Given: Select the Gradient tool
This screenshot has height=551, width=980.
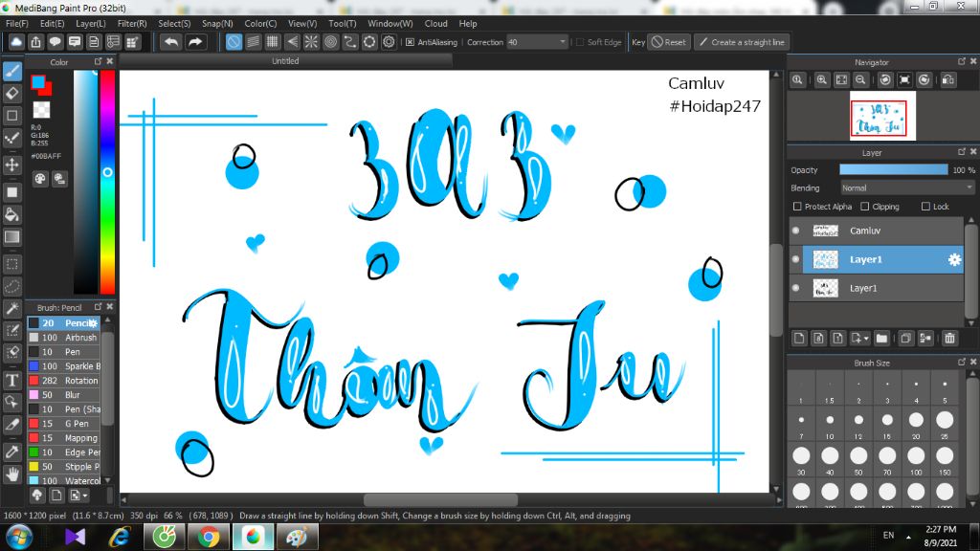Looking at the screenshot, I should click(x=11, y=237).
